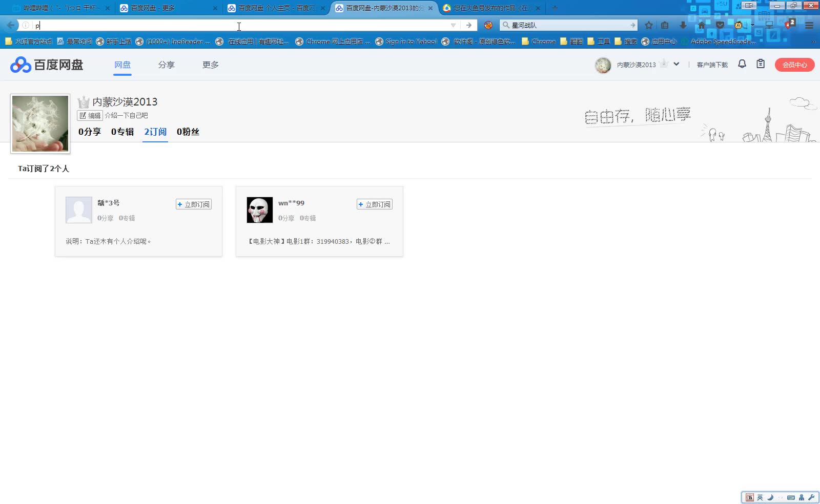Open the 0粉丝 profile tab
820x504 pixels.
(x=188, y=132)
